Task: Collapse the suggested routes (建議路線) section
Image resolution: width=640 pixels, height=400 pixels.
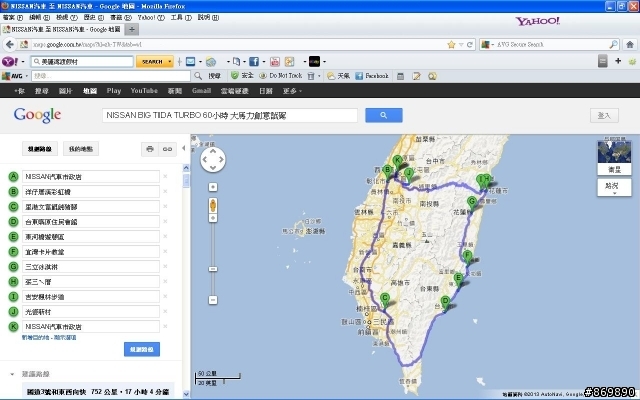Action: [12, 374]
